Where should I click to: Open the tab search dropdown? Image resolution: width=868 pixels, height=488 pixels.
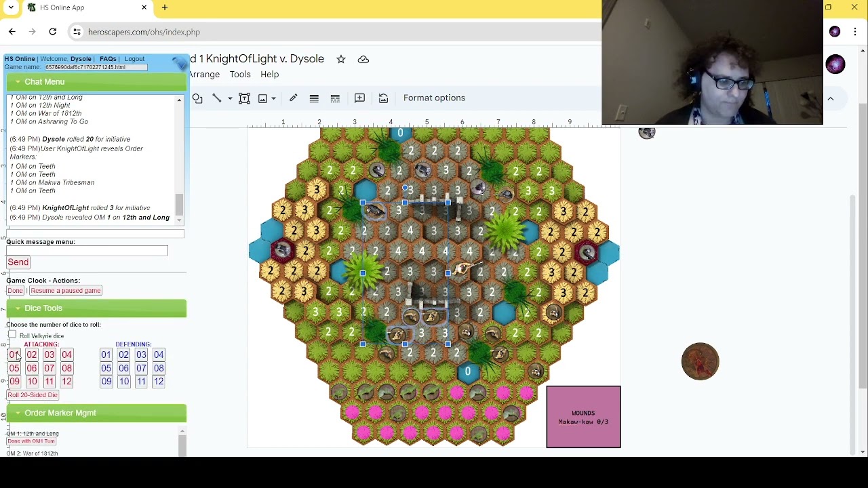pyautogui.click(x=11, y=7)
